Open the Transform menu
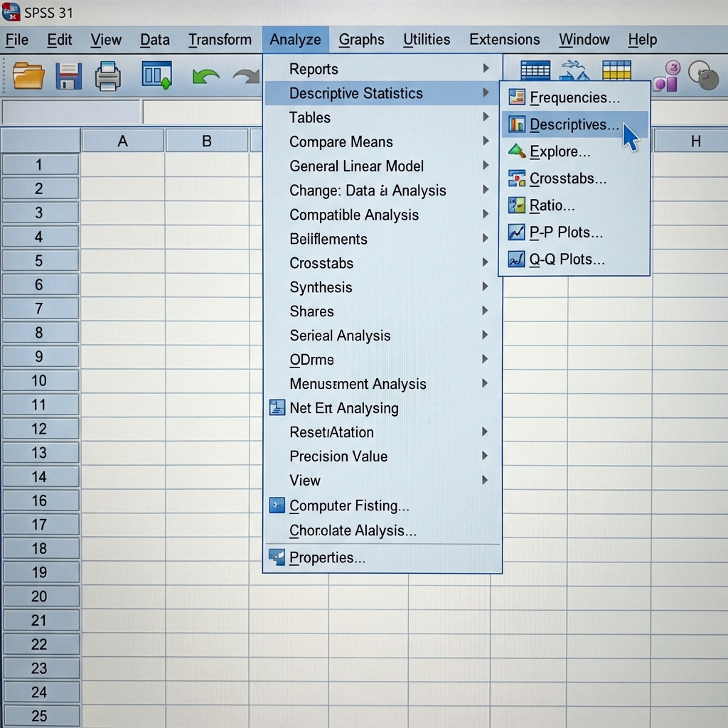728x728 pixels. (220, 40)
